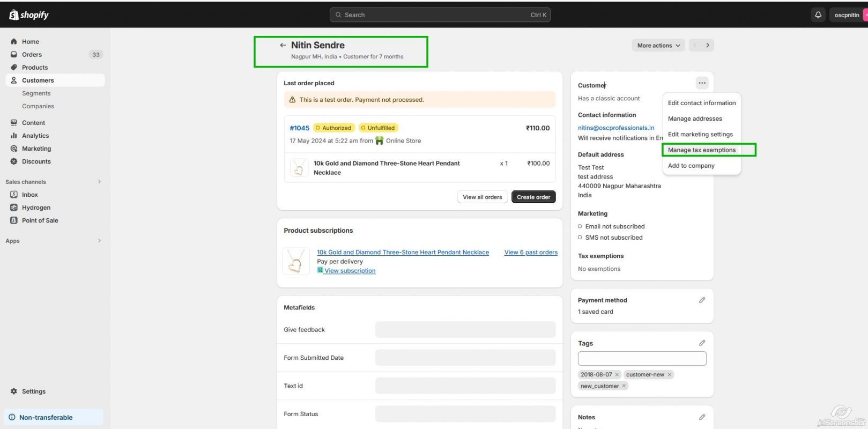Screen dimensions: 868x429
Task: Expand the Apps section chevron
Action: (99, 241)
